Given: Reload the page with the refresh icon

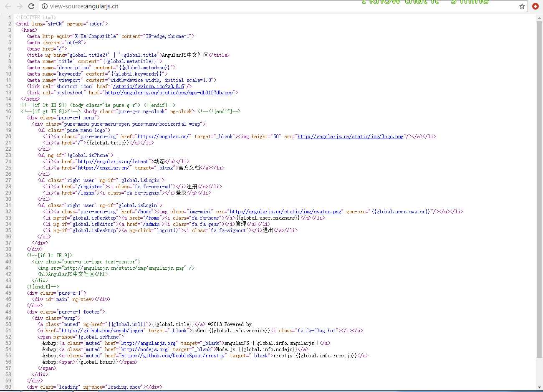Looking at the screenshot, I should tap(31, 6).
